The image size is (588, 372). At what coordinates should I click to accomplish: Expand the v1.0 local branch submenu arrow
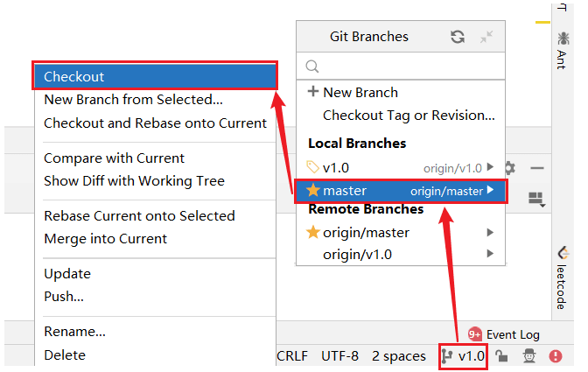[x=491, y=167]
